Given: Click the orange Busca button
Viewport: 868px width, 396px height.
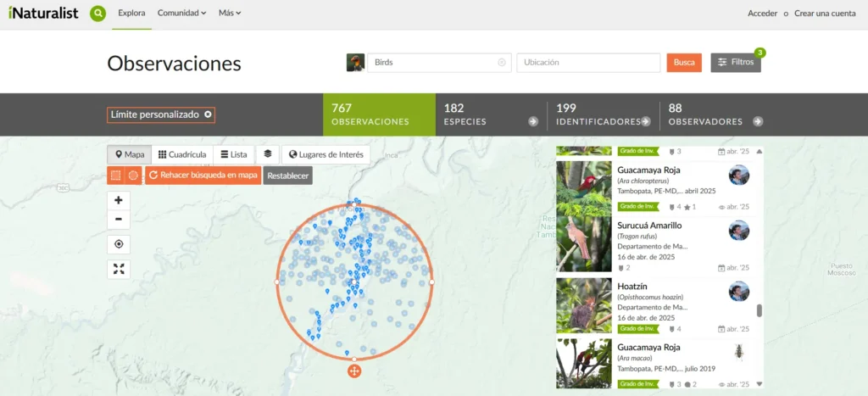Looking at the screenshot, I should tap(684, 63).
